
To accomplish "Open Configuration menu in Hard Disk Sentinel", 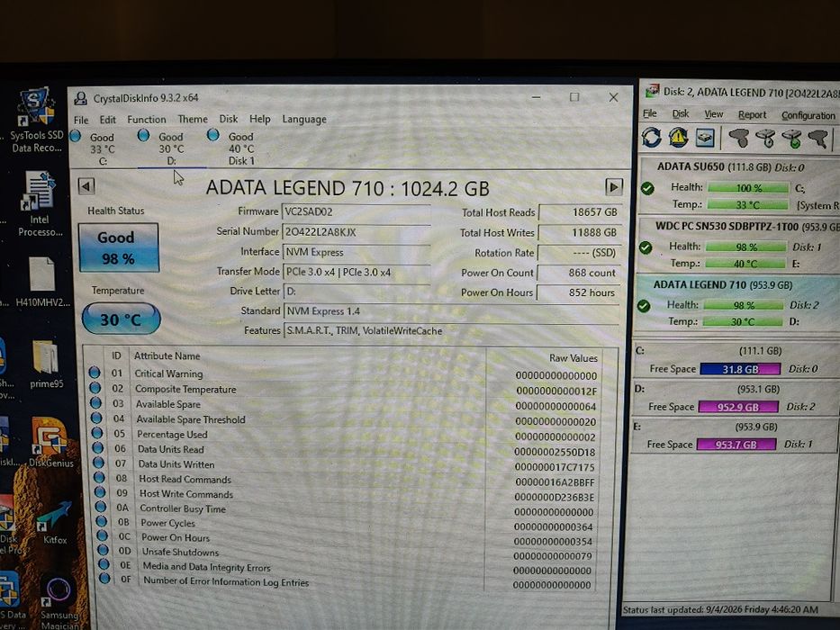I will [x=808, y=115].
